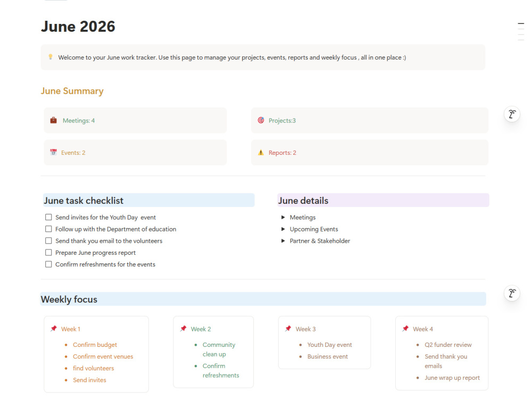Click 'Send thank you emails' bullet
The image size is (532, 399).
click(x=446, y=361)
